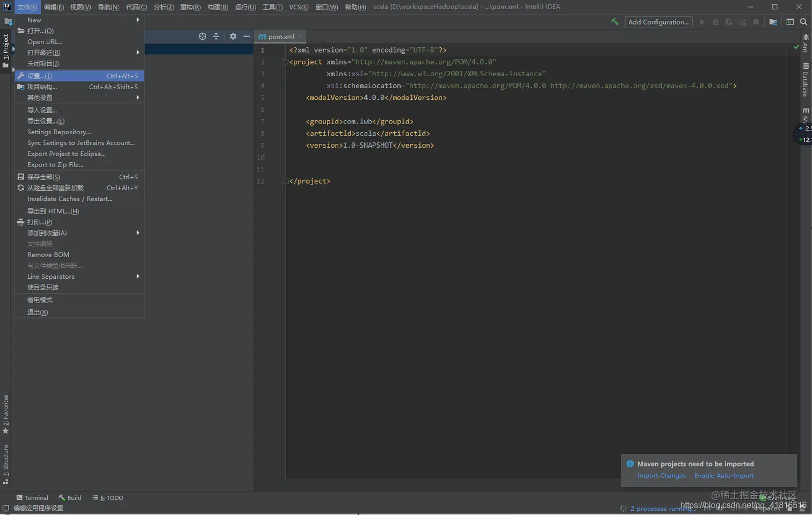
Task: Click the Search Everywhere magnifier icon
Action: [x=803, y=22]
